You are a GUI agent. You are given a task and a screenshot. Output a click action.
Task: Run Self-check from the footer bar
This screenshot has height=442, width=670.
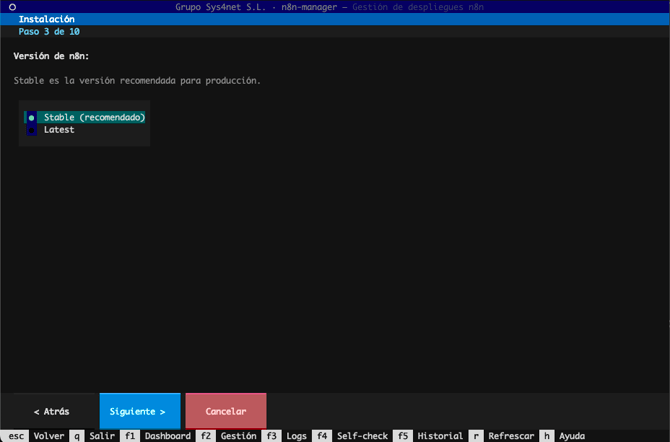click(x=361, y=436)
